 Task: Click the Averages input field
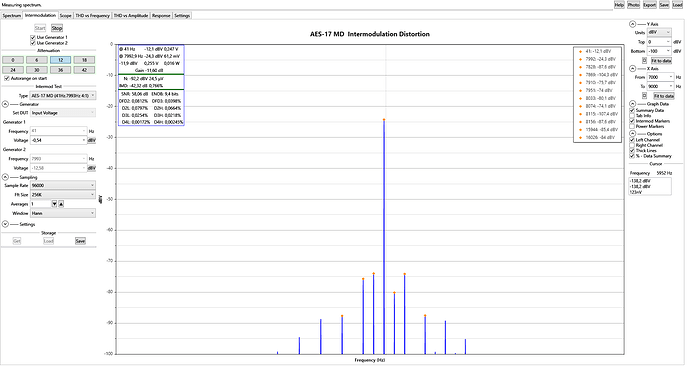(x=40, y=204)
